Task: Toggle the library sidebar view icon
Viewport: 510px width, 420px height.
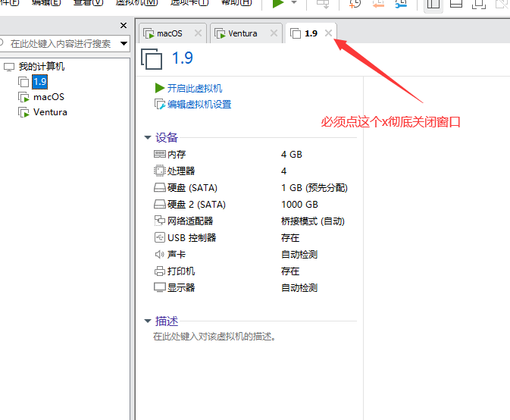Action: (x=433, y=4)
